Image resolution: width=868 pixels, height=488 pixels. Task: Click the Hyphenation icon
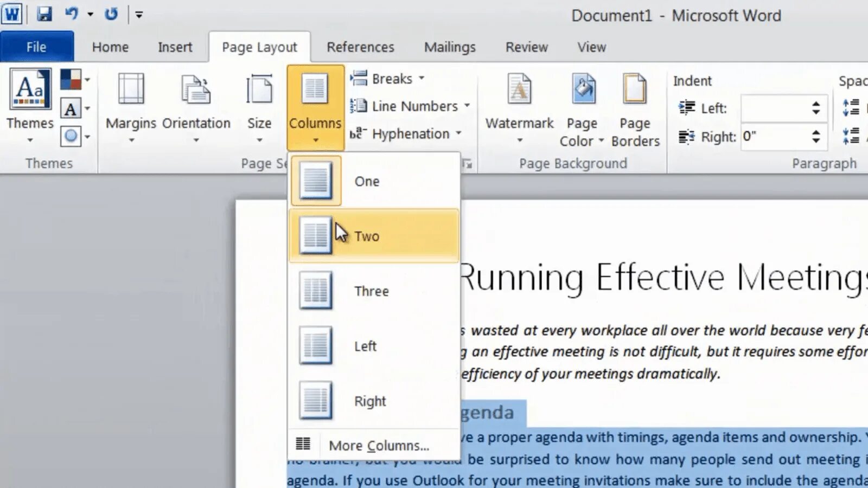[x=359, y=133]
